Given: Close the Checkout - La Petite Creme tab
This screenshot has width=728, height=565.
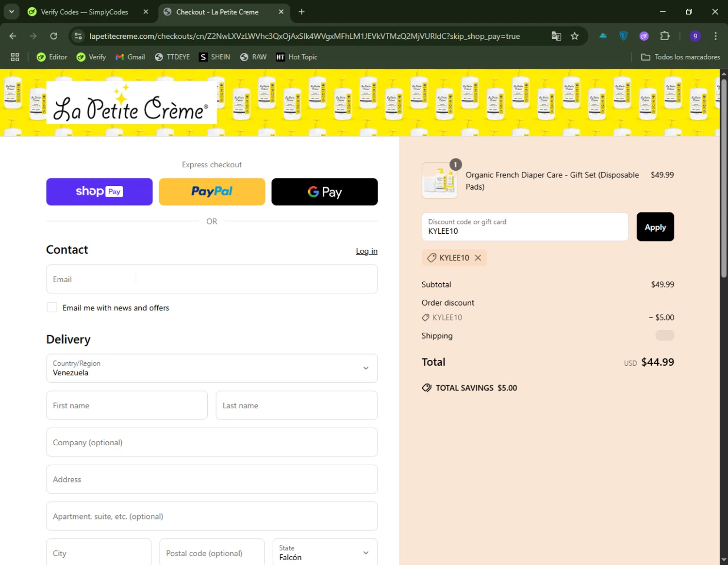Looking at the screenshot, I should (281, 12).
